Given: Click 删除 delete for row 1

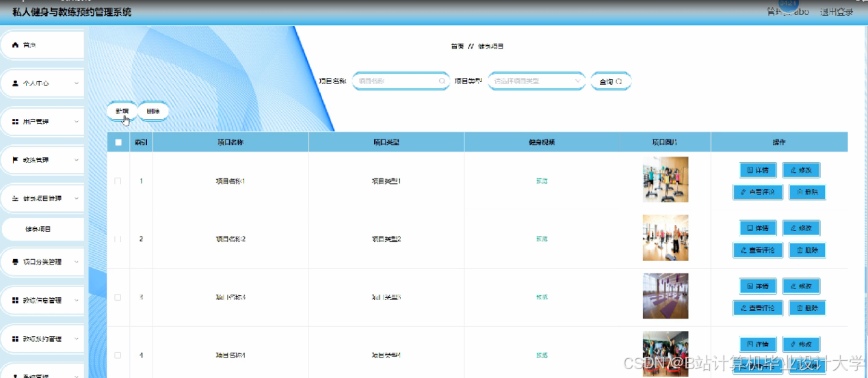Looking at the screenshot, I should coord(807,192).
